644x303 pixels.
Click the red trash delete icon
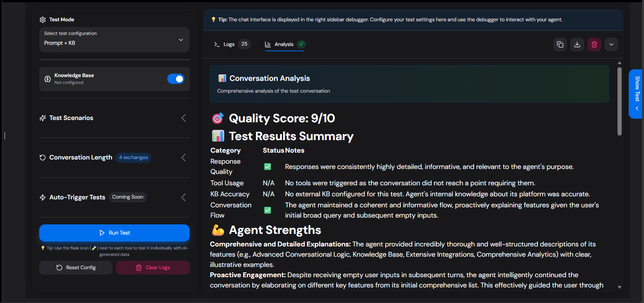click(594, 44)
